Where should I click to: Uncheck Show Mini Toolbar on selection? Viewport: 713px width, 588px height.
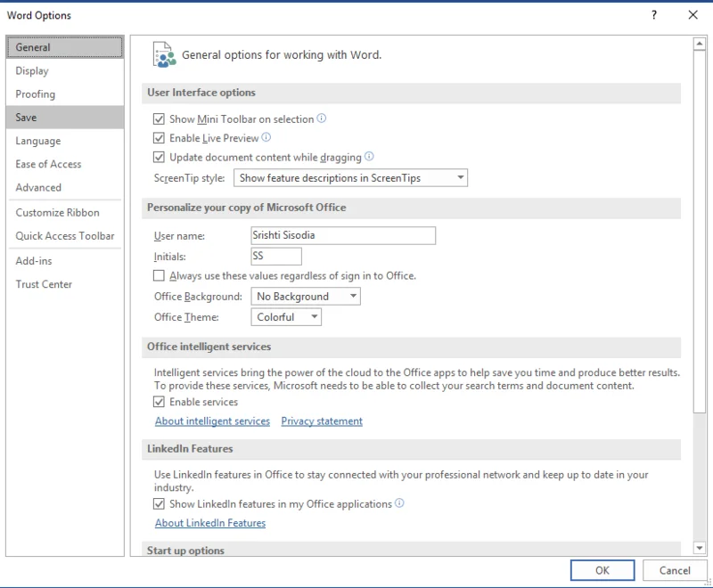pyautogui.click(x=159, y=118)
